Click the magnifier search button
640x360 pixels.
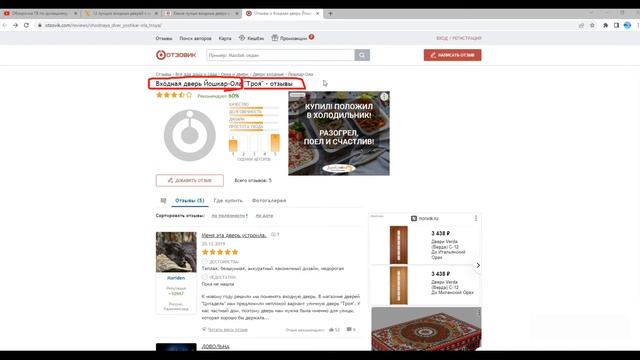[362, 55]
